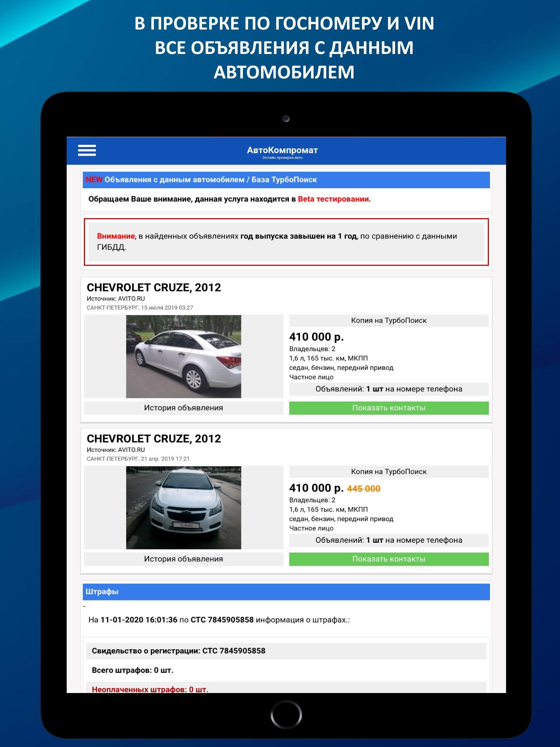Viewport: 560px width, 747px height.
Task: Click 'САНКТ-ПЕТЕРБУРГ, 21 апр. 2019 17:21' date
Action: coord(138,459)
